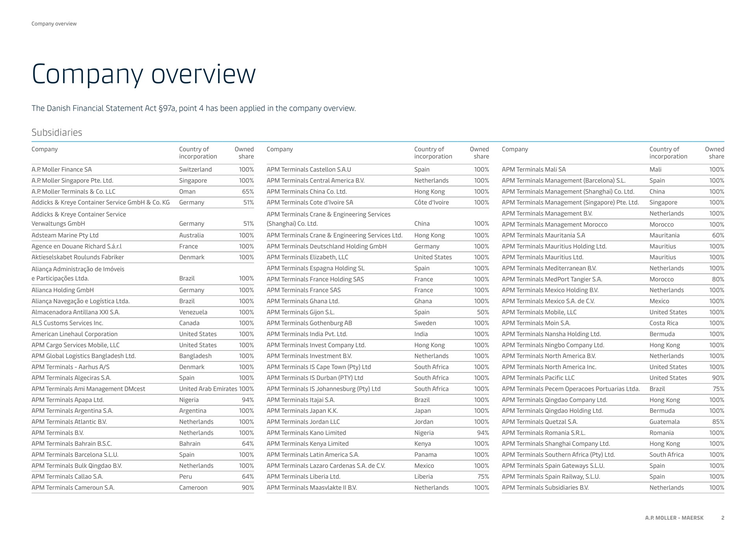Click the Danish Financial Statement Act sentence
Viewport: 756px width, 535px height.
coord(194,108)
